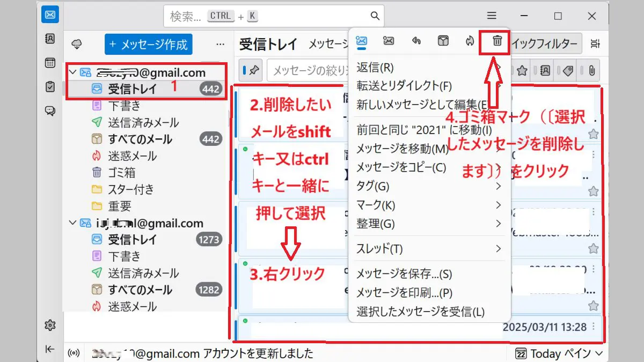The width and height of the screenshot is (644, 362).
Task: Collapse the first Gmail account with 442 inbox
Action: 73,72
